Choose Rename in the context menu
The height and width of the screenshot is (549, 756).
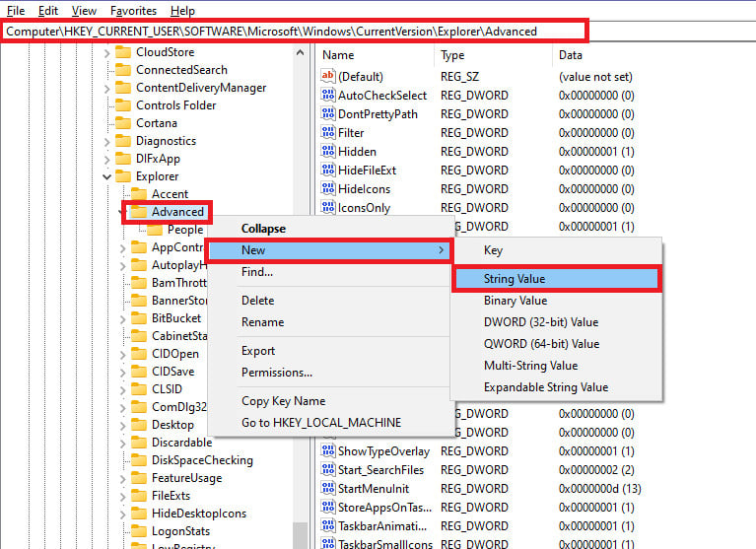(x=331, y=322)
